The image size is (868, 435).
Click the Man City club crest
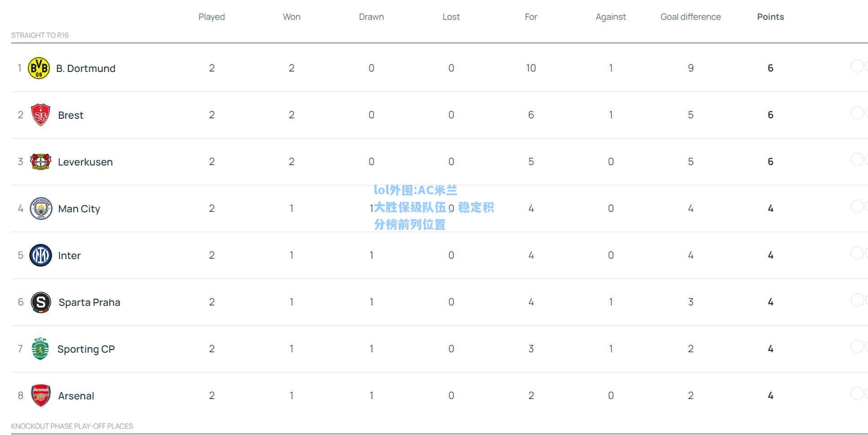41,208
